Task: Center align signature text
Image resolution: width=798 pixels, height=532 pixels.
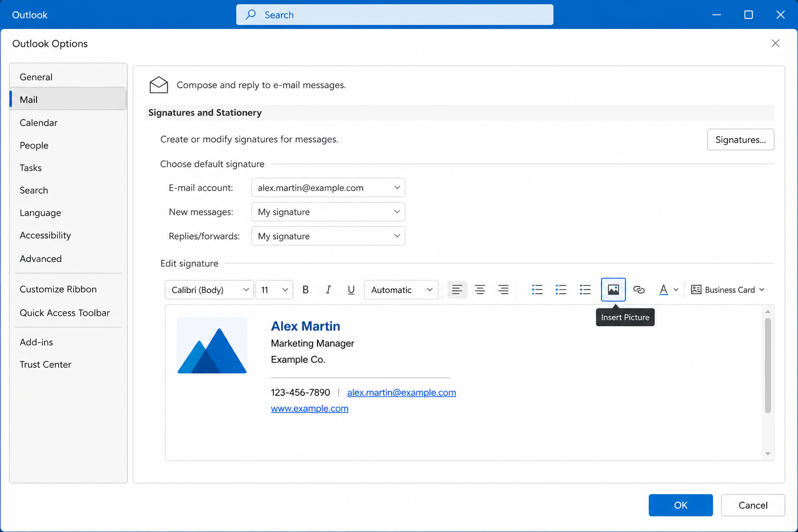Action: (480, 290)
